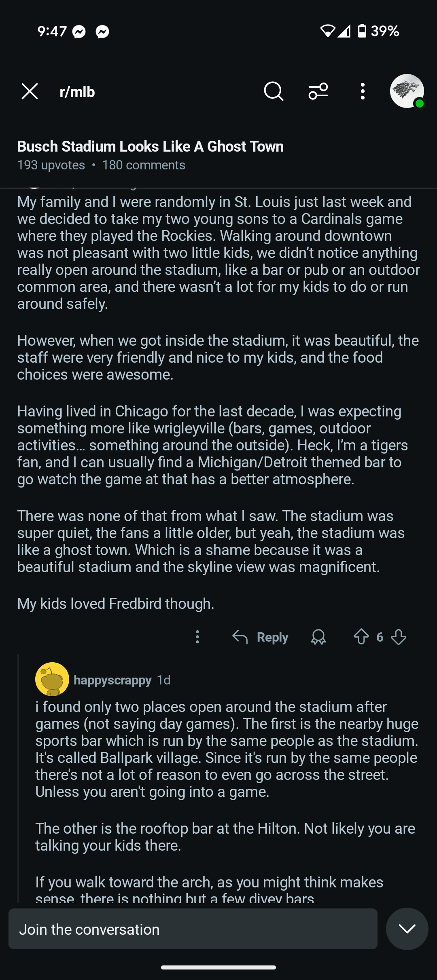Open the Busch Stadium post title
The height and width of the screenshot is (980, 437).
click(150, 146)
